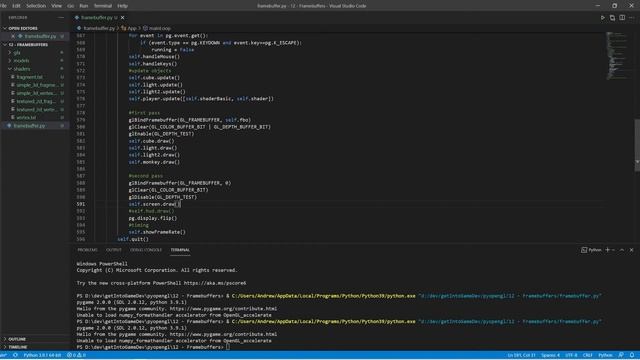The width and height of the screenshot is (640, 360).
Task: Change indentation via Spaces: 4
Action: click(550, 355)
